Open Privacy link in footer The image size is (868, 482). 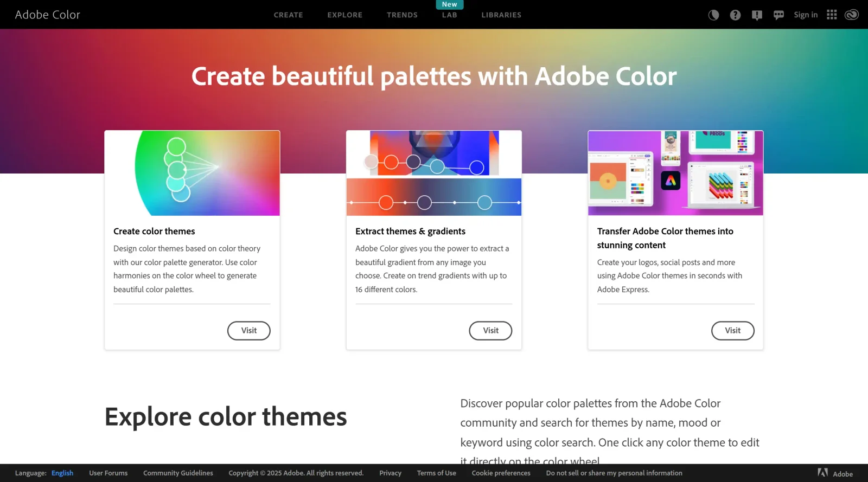point(391,473)
